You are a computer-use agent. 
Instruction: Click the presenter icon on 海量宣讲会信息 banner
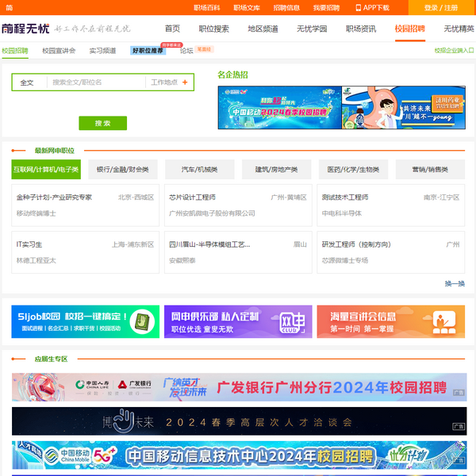pos(442,321)
